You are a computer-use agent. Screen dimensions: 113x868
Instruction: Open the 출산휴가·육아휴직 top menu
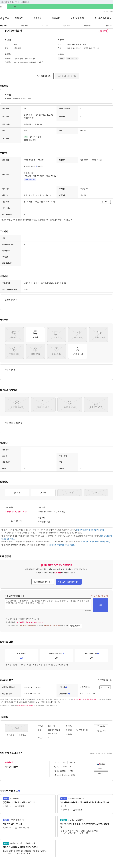(103, 18)
